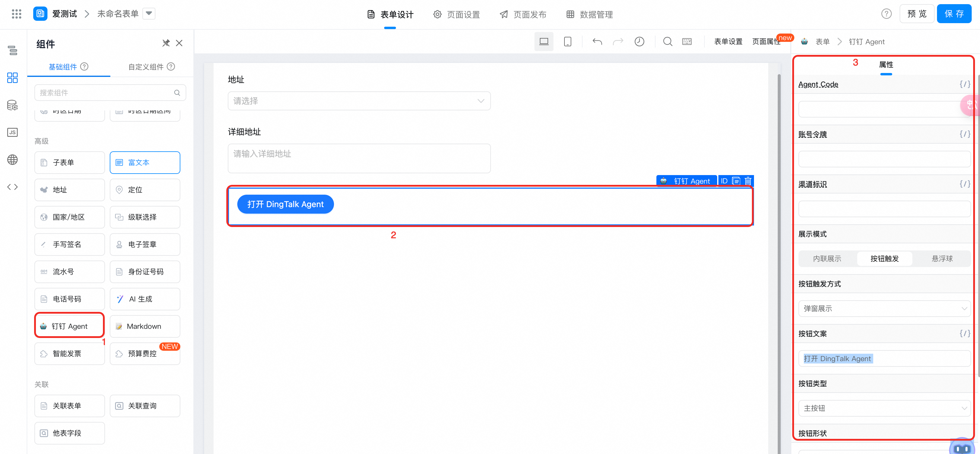Click the search magnifier in component search

[x=177, y=93]
